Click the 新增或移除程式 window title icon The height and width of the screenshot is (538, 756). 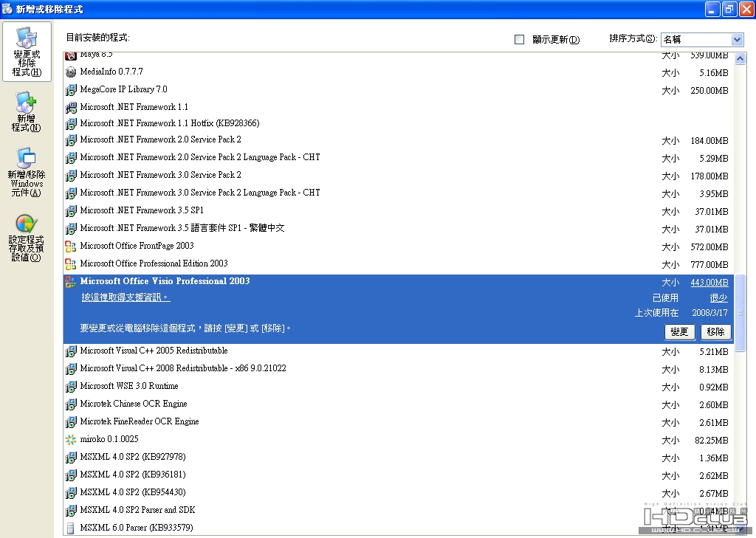pyautogui.click(x=7, y=9)
